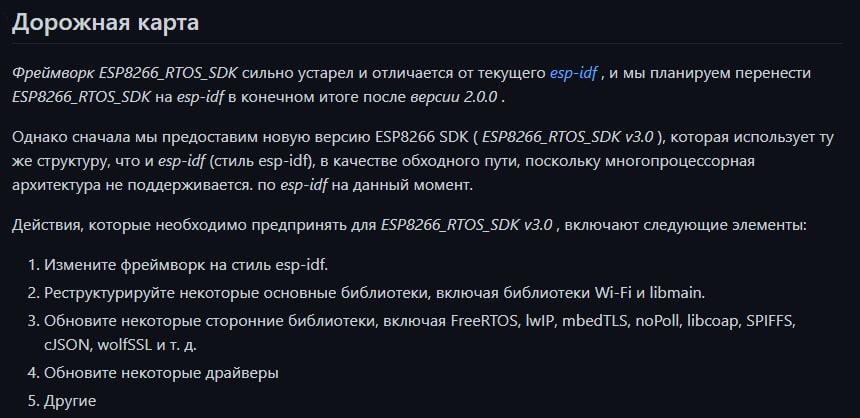Click "noPoll" in the libraries list
Image resolution: width=860 pixels, height=418 pixels.
[660, 320]
